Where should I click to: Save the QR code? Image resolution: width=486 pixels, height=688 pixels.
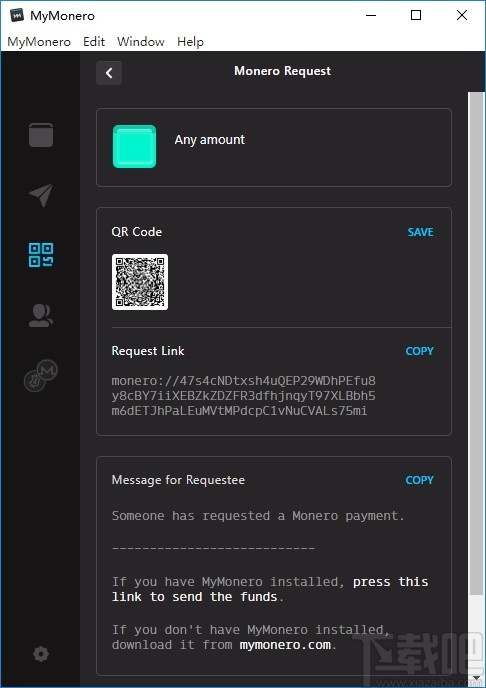(x=420, y=232)
